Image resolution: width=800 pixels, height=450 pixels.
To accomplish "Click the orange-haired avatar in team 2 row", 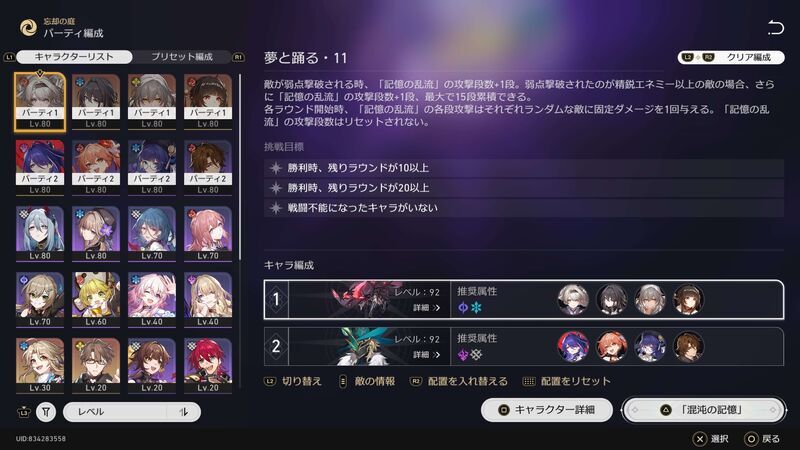I will point(611,346).
